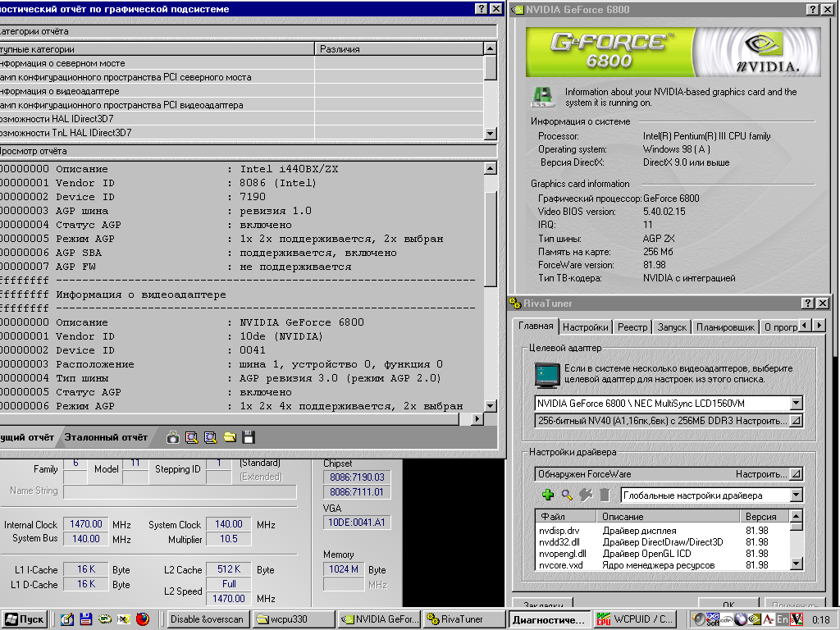Click the yellow folder open report icon
This screenshot has width=840, height=630.
click(230, 437)
